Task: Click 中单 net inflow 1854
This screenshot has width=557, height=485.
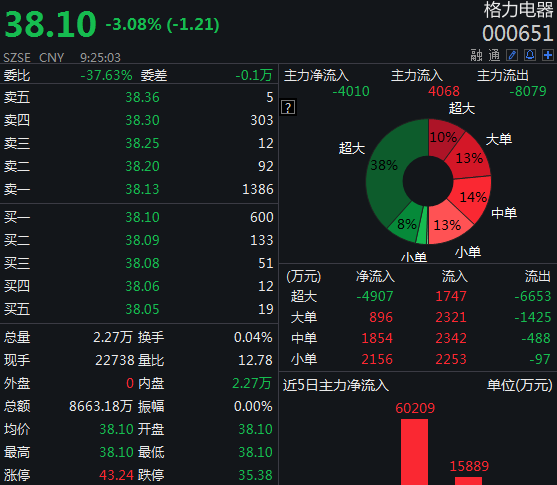Action: coord(377,338)
